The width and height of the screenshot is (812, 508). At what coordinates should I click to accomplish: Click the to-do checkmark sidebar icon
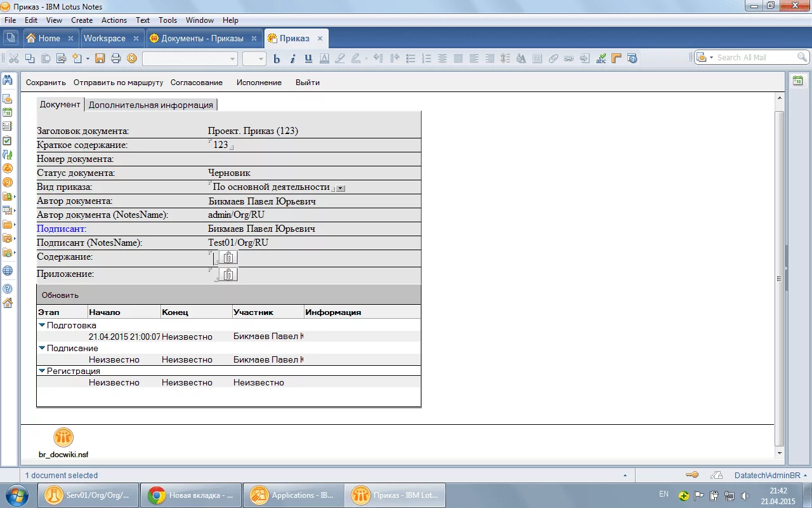click(8, 140)
